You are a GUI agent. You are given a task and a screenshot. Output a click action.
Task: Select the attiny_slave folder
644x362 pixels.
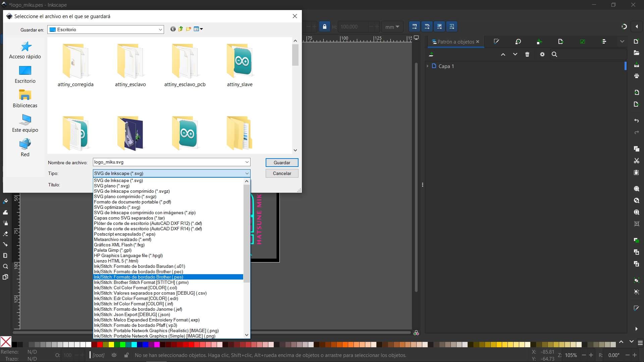239,65
